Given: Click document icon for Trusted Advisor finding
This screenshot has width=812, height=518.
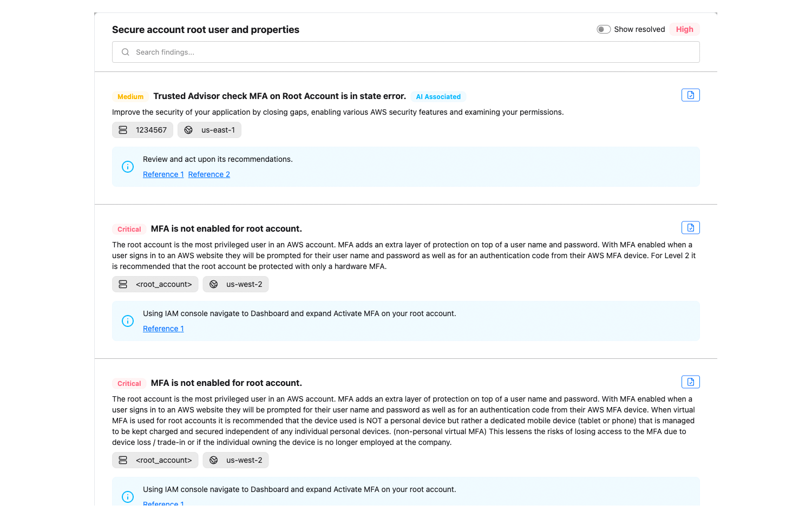Looking at the screenshot, I should pyautogui.click(x=690, y=95).
